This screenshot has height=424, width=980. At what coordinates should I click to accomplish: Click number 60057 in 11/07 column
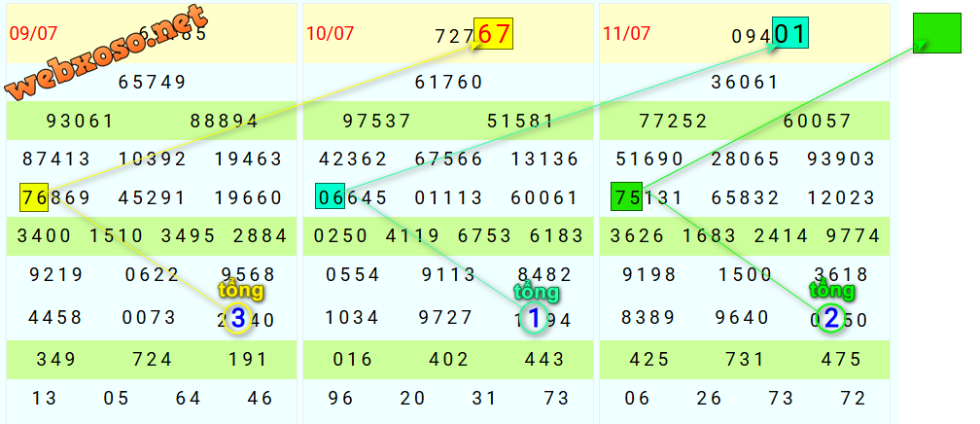[817, 121]
